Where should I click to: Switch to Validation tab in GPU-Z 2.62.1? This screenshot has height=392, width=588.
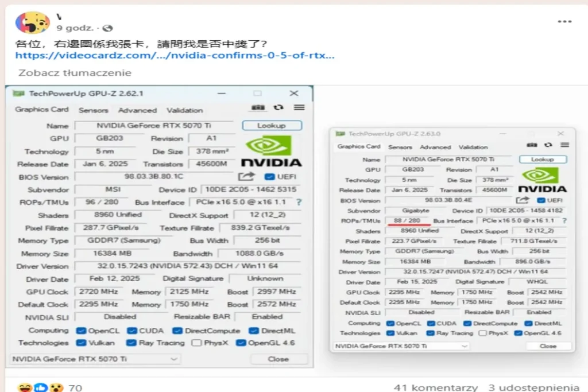coord(185,110)
